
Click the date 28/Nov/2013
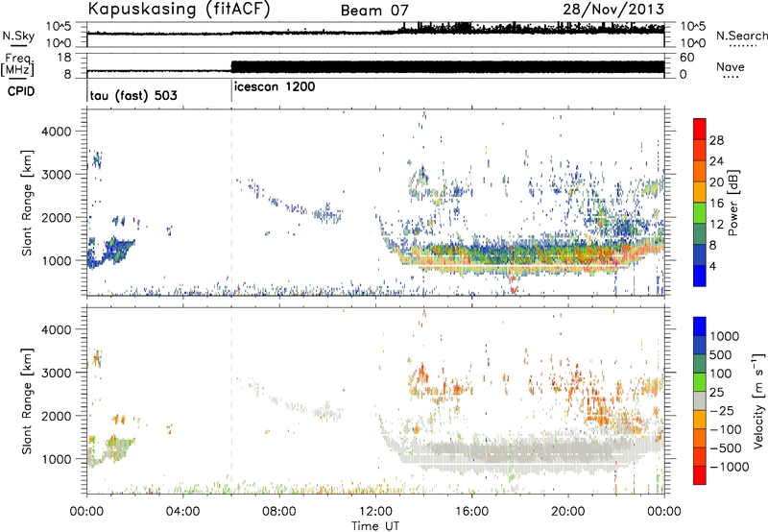click(613, 9)
